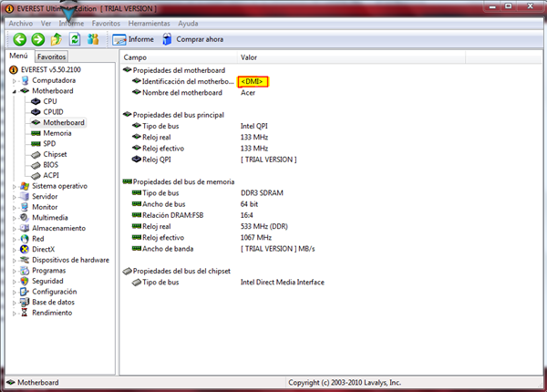Click the green Back arrow button
This screenshot has height=392, width=547.
pos(19,39)
